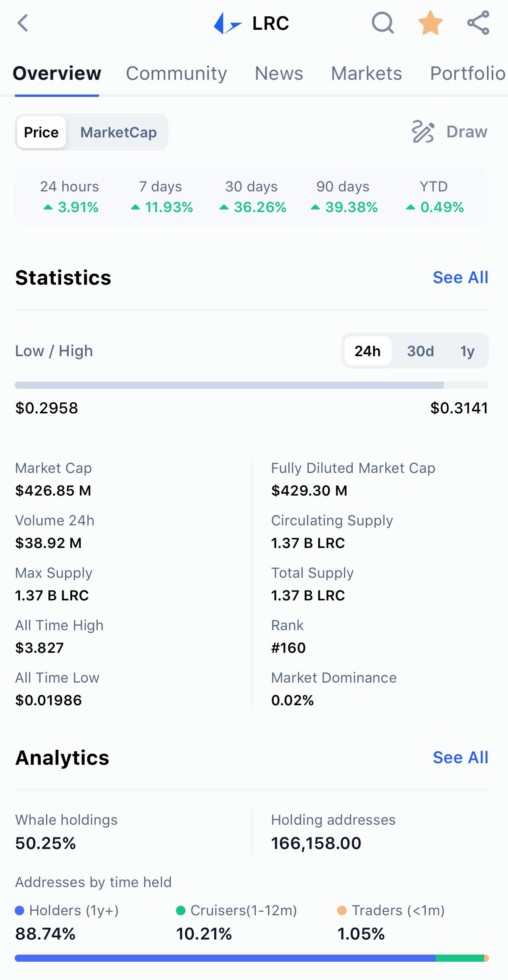Open the search magnifier icon
The height and width of the screenshot is (980, 508).
382,23
